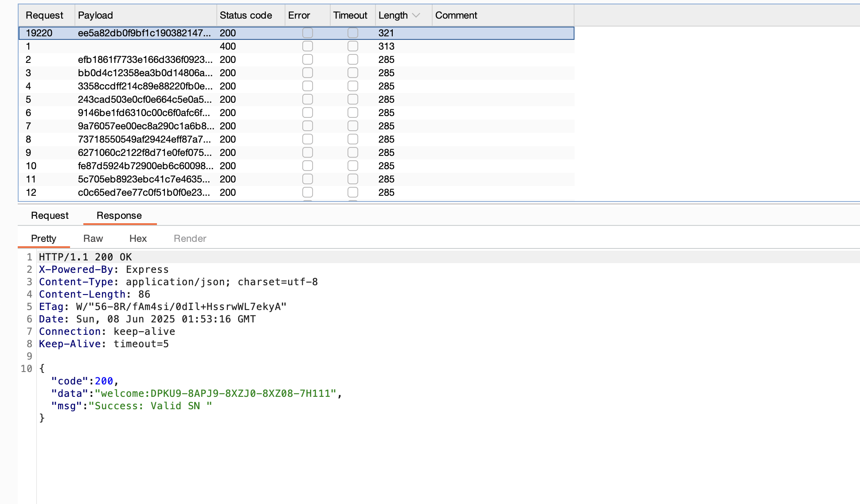This screenshot has height=504, width=860.
Task: Click the Comment column header
Action: pos(456,16)
